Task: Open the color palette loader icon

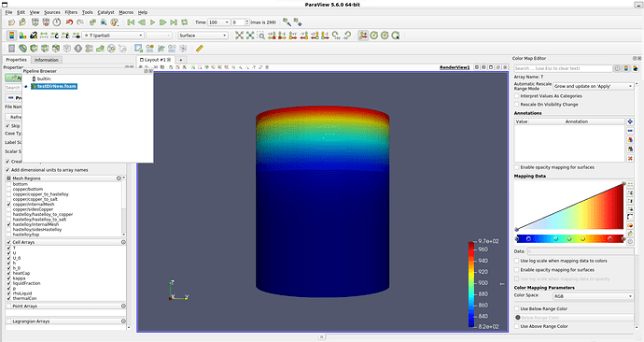Action: tap(115, 22)
